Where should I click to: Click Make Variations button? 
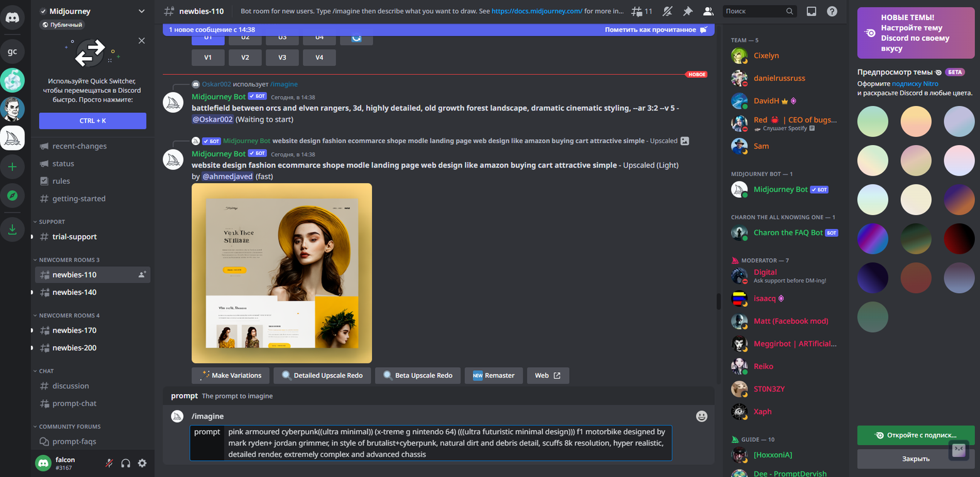(231, 375)
